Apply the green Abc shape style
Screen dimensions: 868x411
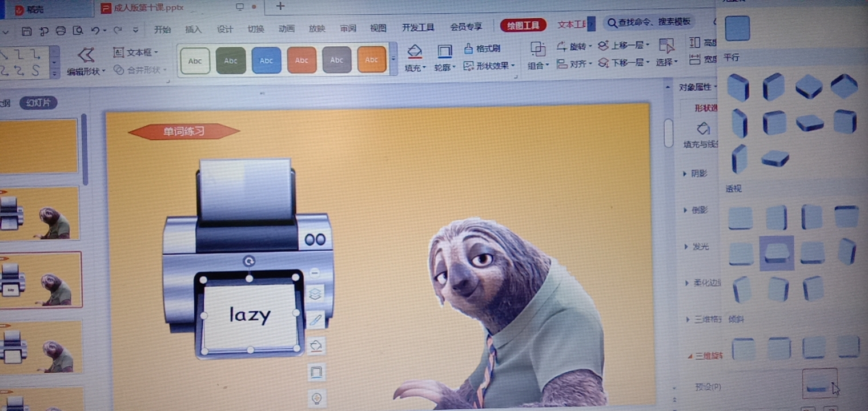point(231,61)
